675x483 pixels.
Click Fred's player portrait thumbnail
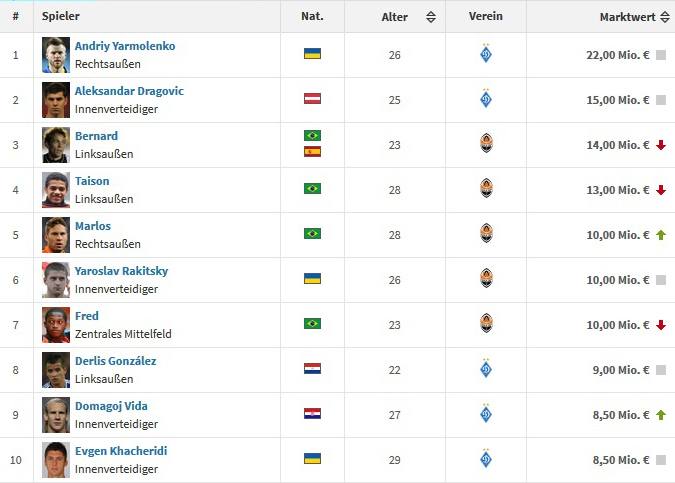point(56,324)
